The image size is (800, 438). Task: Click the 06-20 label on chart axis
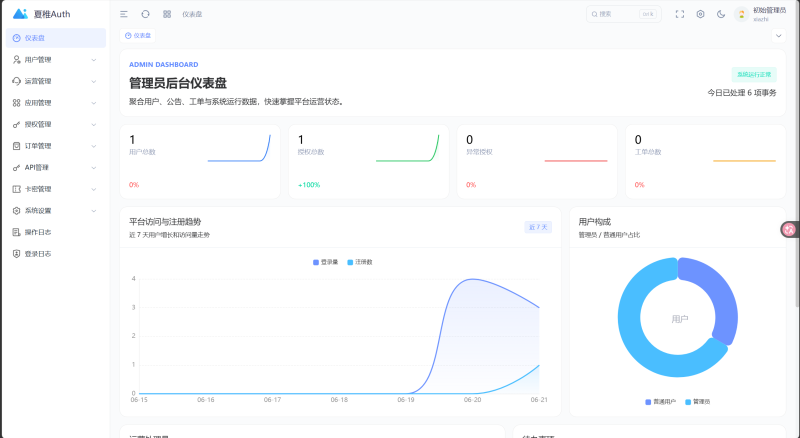pyautogui.click(x=472, y=400)
